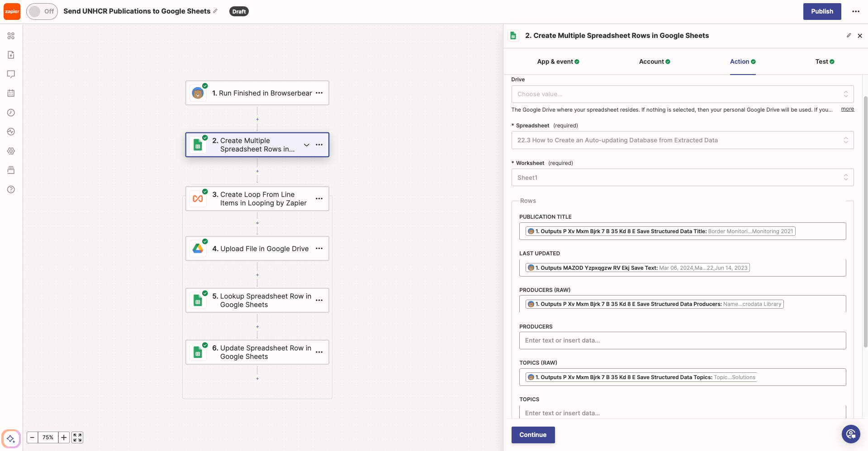Open options menu for step 3 Looping
Screen dimensions: 868x451
pos(319,199)
